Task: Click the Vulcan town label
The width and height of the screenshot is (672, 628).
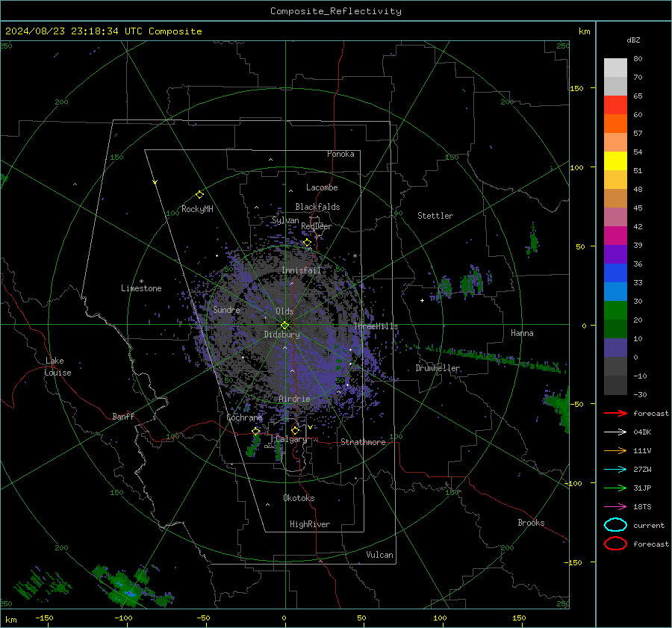Action: point(379,555)
